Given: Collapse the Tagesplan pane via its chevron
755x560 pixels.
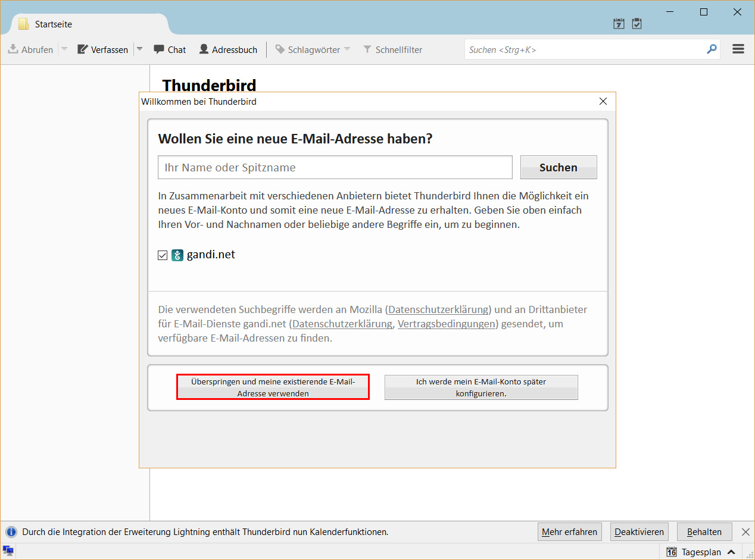Looking at the screenshot, I should click(x=732, y=552).
